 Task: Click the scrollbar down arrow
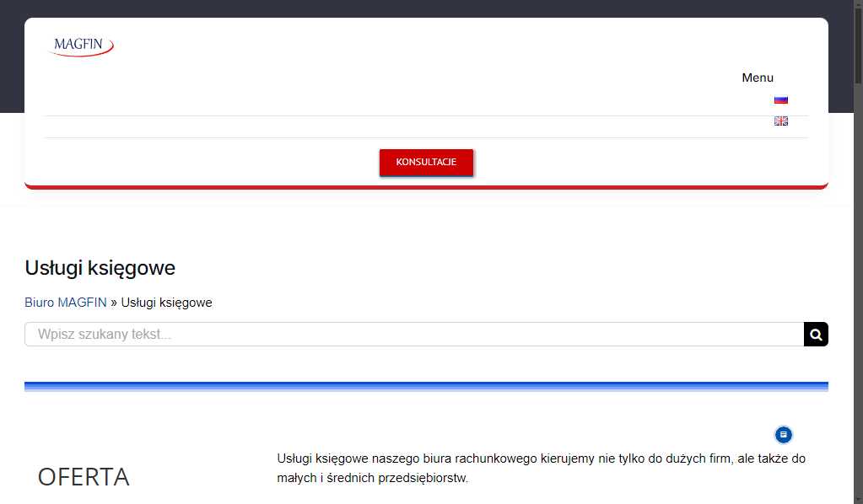[x=857, y=497]
